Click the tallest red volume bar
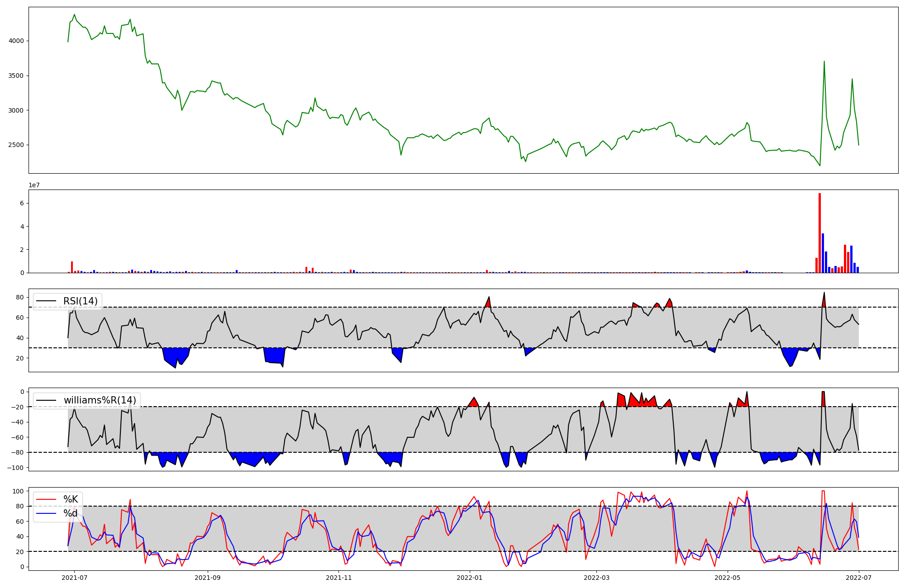The height and width of the screenshot is (588, 905). tap(819, 233)
